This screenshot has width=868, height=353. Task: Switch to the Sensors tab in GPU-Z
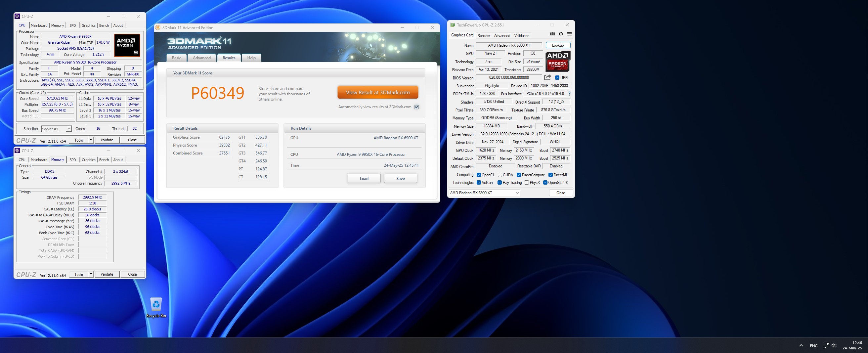point(484,36)
